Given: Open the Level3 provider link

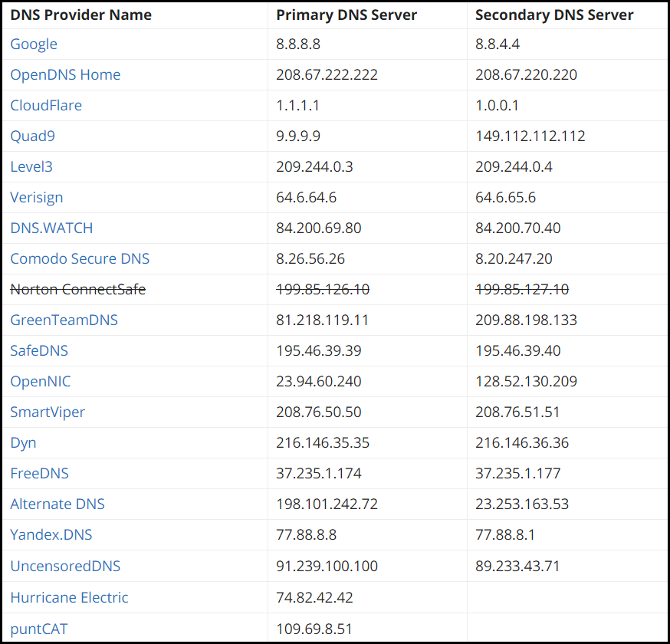Looking at the screenshot, I should tap(31, 166).
